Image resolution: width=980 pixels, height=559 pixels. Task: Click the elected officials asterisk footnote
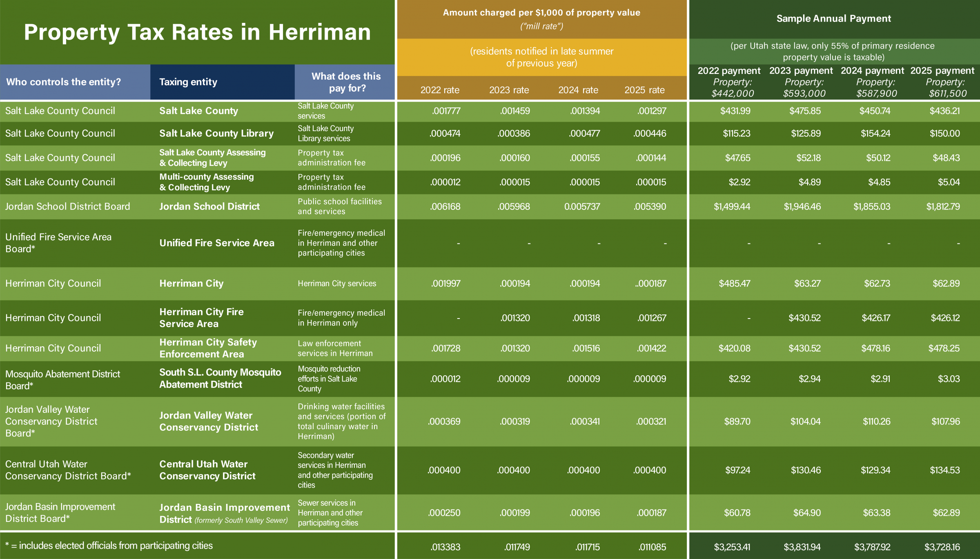109,546
